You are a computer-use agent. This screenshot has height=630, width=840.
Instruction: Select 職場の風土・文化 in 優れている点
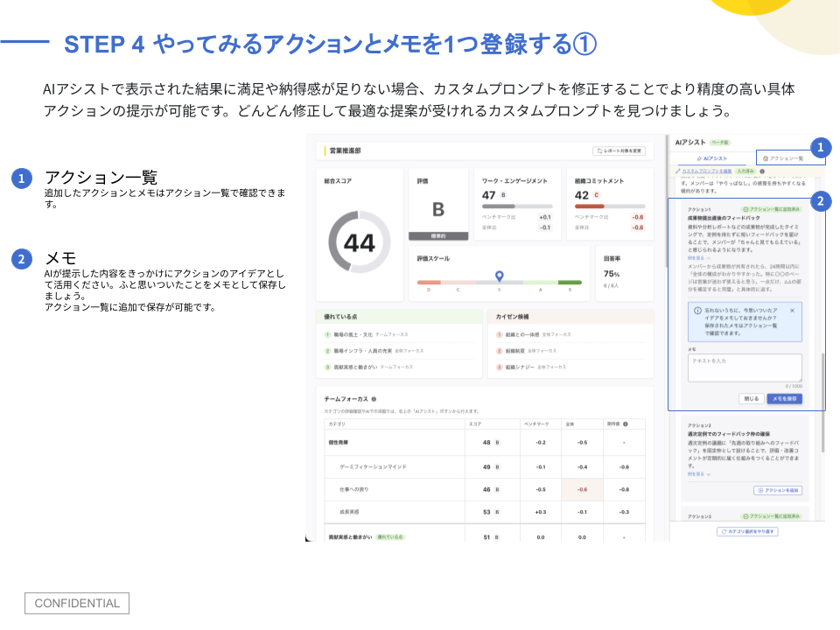point(353,334)
